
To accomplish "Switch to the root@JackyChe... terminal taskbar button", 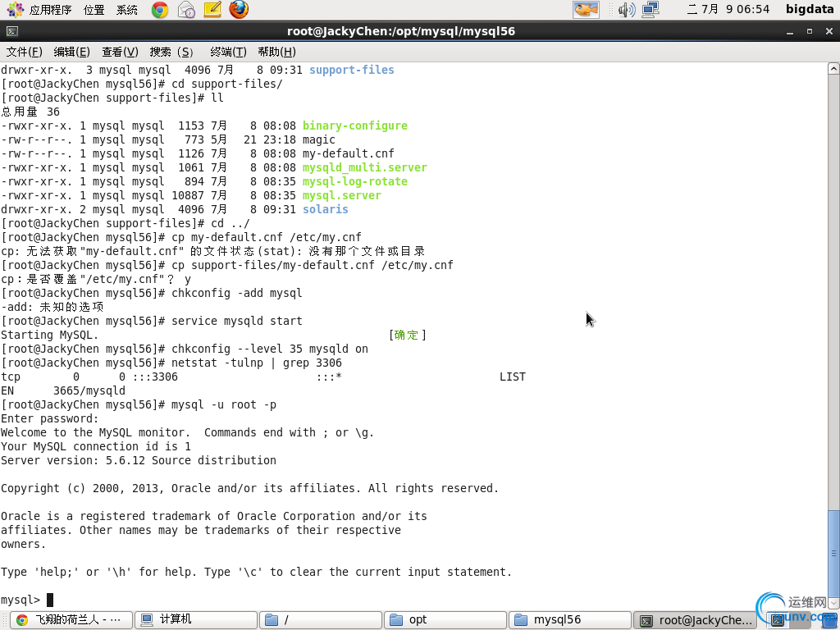I will pos(695,620).
